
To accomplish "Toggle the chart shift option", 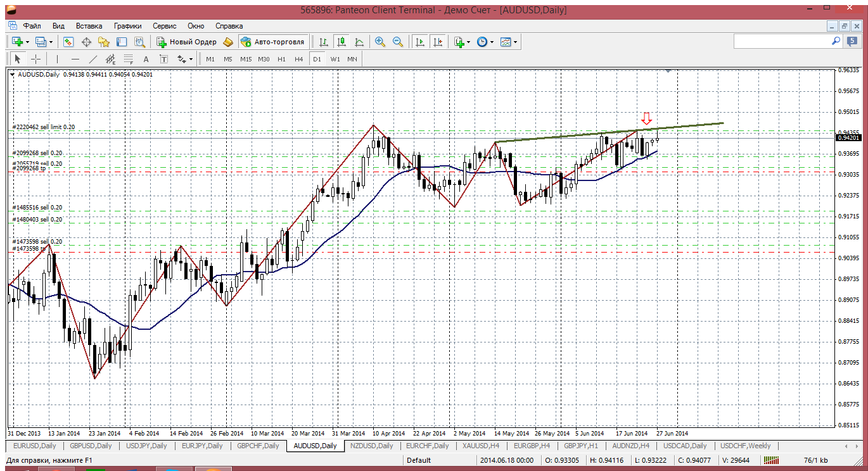I will 438,42.
